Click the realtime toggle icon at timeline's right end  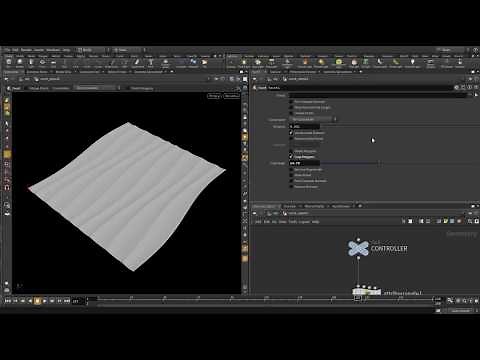click(x=450, y=301)
